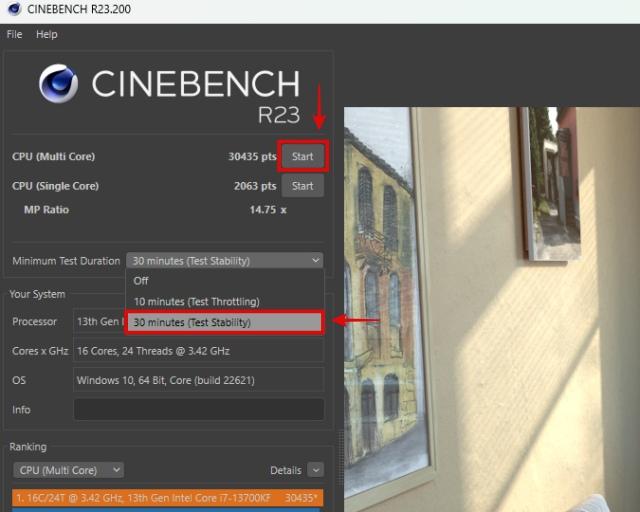This screenshot has width=640, height=512.
Task: Click the Details label in Ranking
Action: (286, 470)
